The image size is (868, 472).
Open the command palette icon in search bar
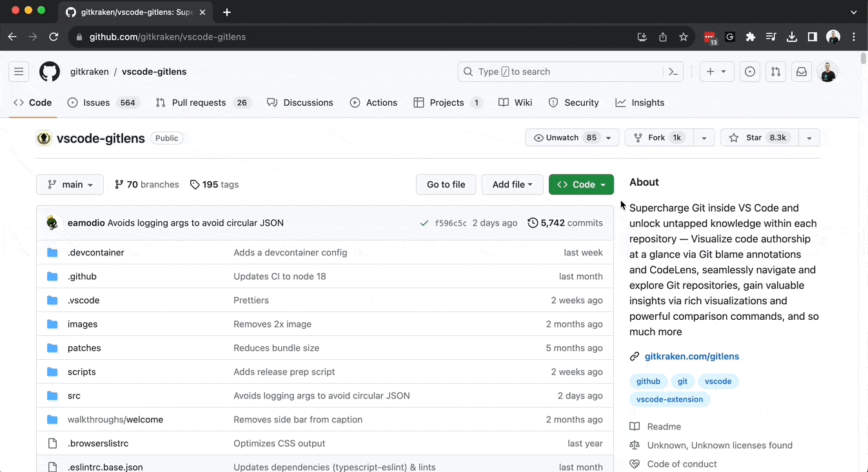point(673,72)
